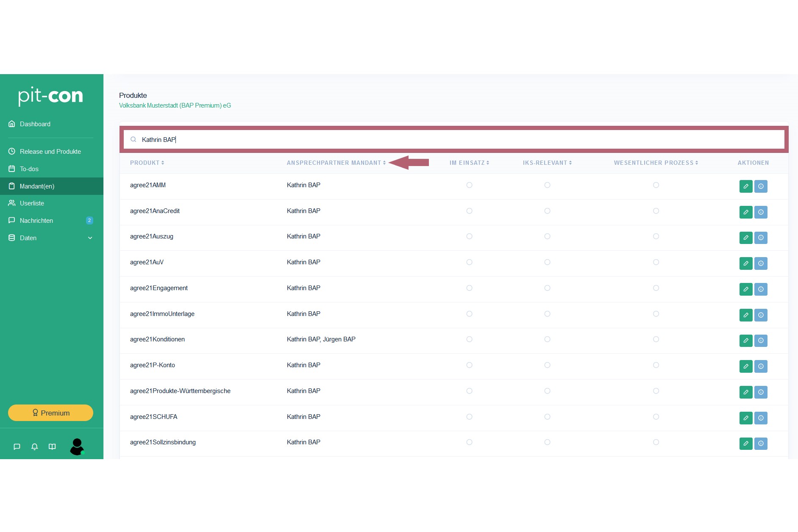Screen dimensions: 798x532
Task: Show info for agree21Produkte-Württembergische
Action: (x=761, y=392)
